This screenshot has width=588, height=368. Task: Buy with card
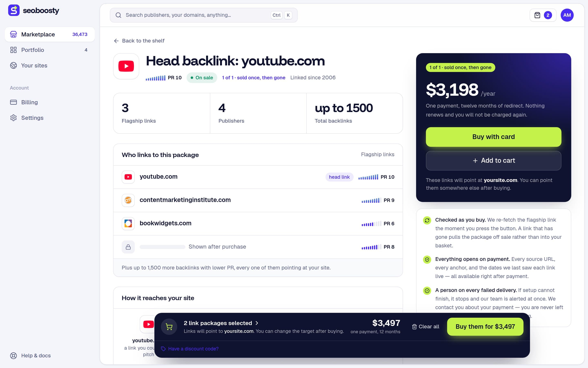(493, 137)
